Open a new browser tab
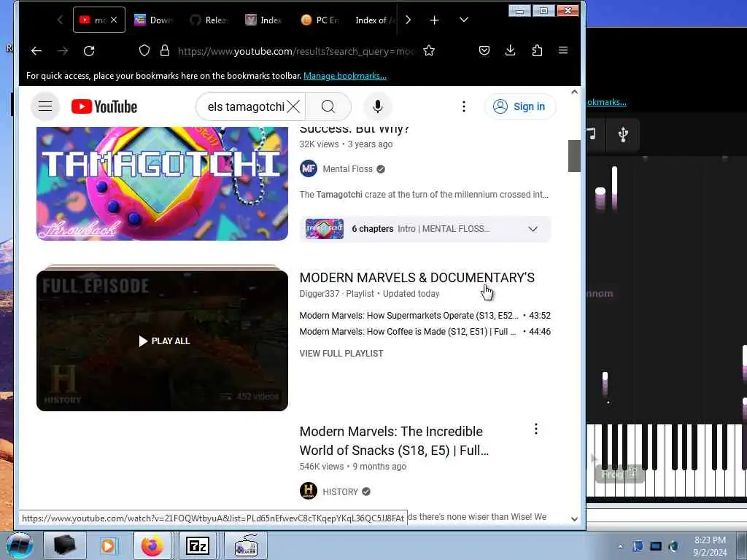 click(x=434, y=20)
